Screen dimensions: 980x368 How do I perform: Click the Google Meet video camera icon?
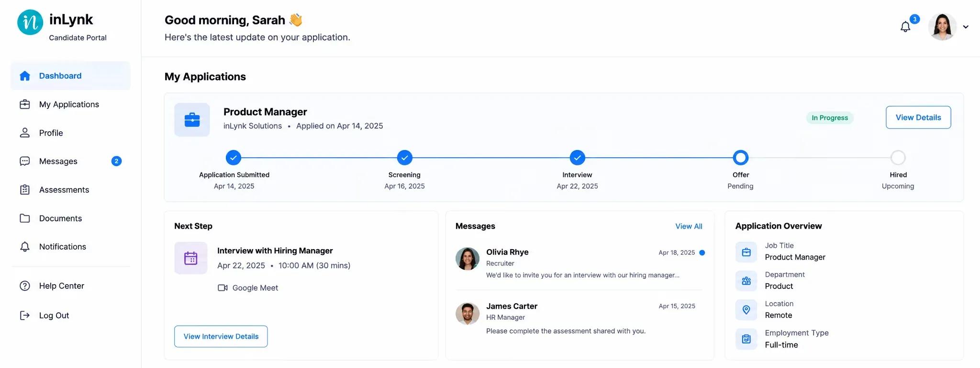click(x=223, y=288)
